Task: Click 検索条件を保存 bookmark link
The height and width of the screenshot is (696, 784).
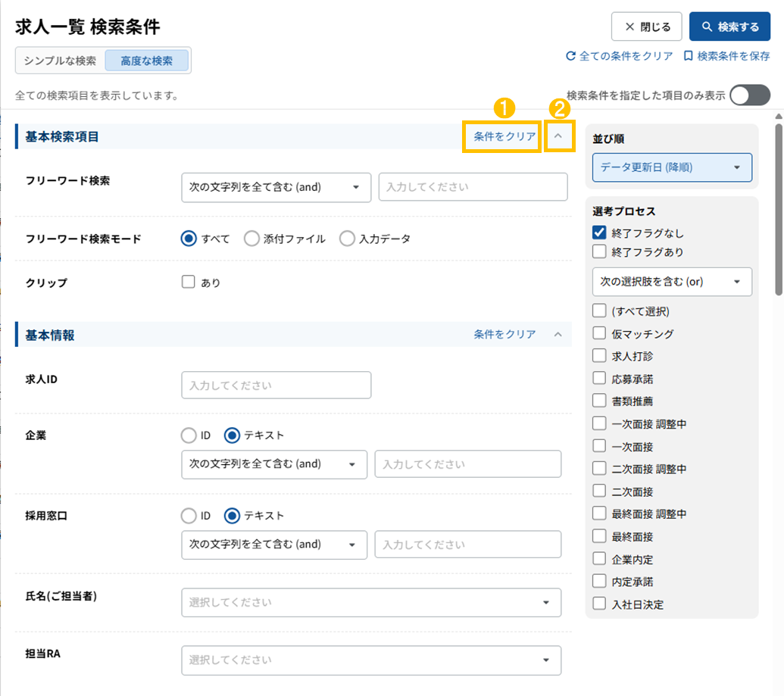Action: [x=726, y=56]
